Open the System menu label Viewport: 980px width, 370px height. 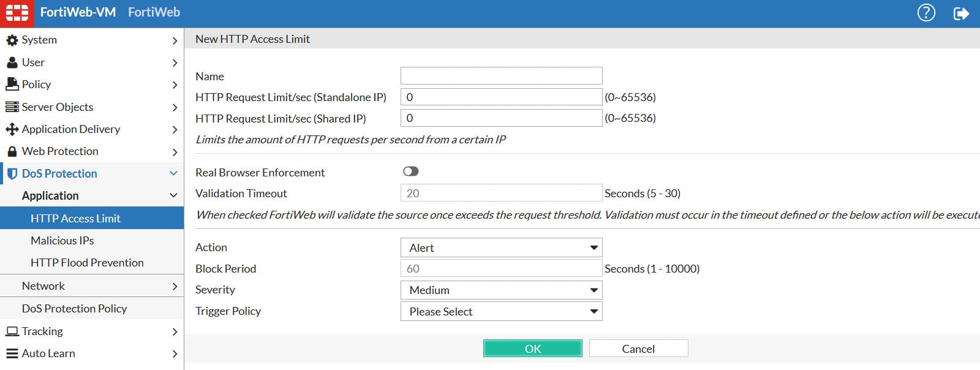39,40
